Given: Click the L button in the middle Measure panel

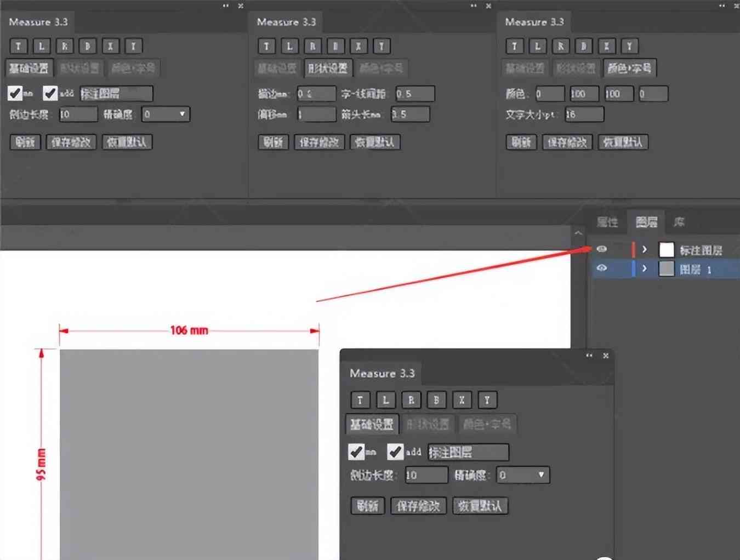Looking at the screenshot, I should coord(289,46).
